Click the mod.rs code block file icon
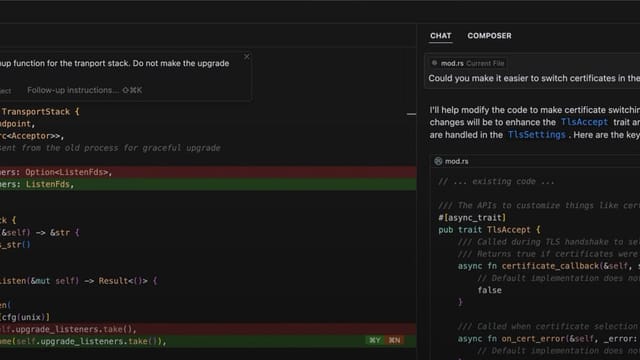The width and height of the screenshot is (640, 360). 438,161
